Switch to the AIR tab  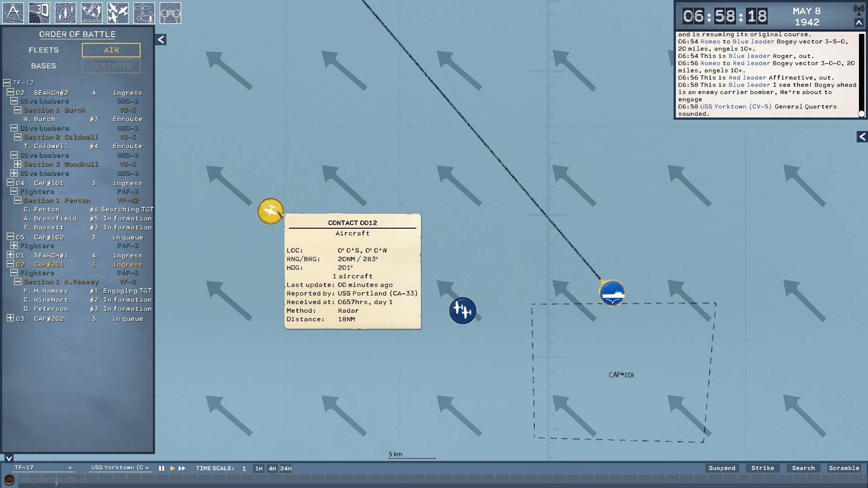point(111,50)
